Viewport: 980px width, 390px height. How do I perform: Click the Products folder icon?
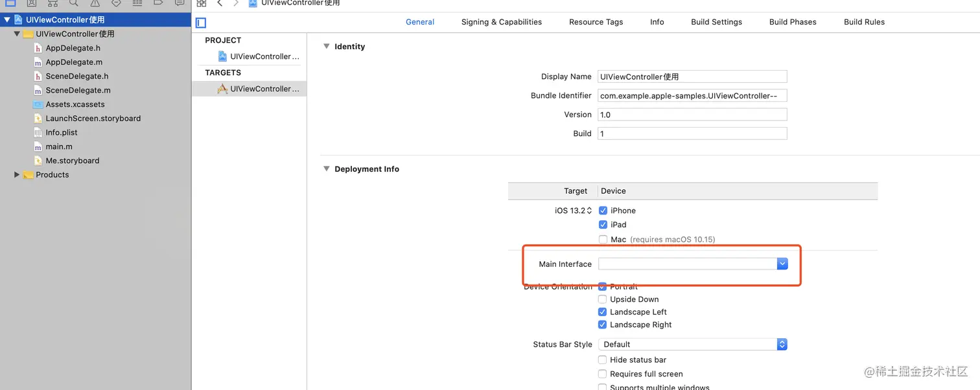tap(28, 175)
